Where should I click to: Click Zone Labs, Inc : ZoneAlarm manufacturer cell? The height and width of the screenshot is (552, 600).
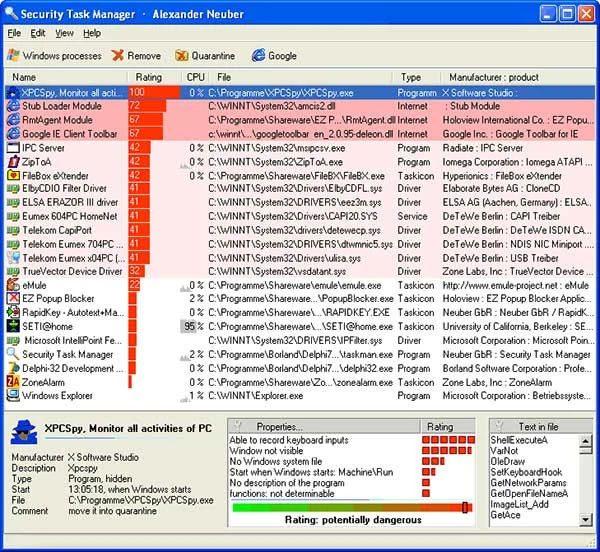point(497,382)
